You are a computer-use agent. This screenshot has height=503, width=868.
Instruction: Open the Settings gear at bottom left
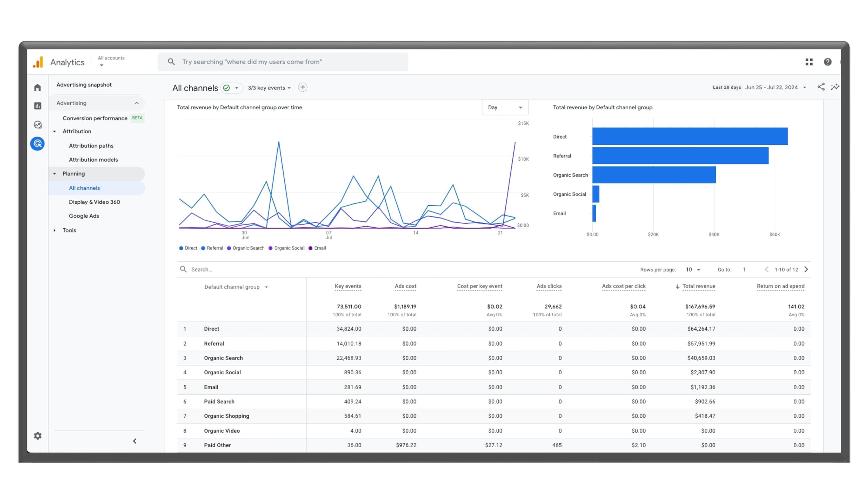point(37,436)
